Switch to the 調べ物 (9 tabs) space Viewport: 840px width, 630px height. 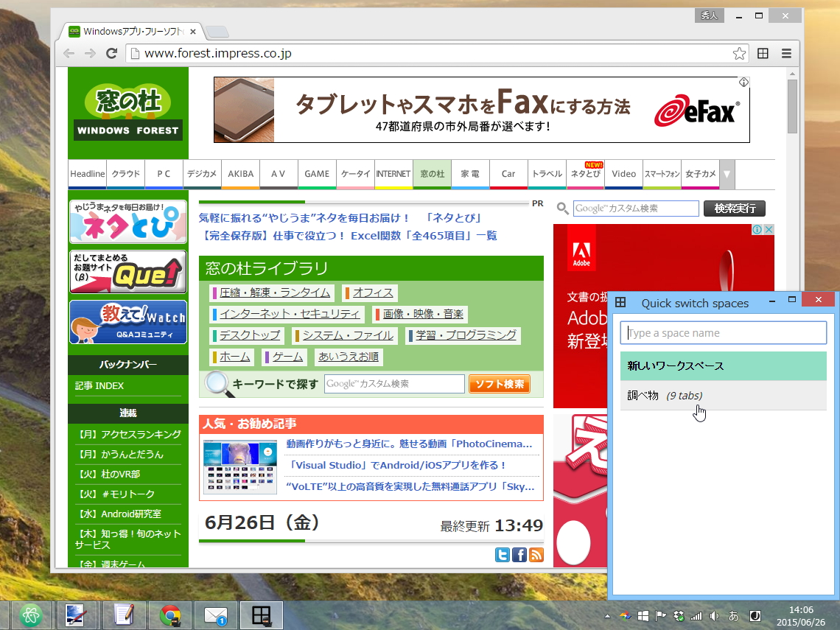click(724, 396)
